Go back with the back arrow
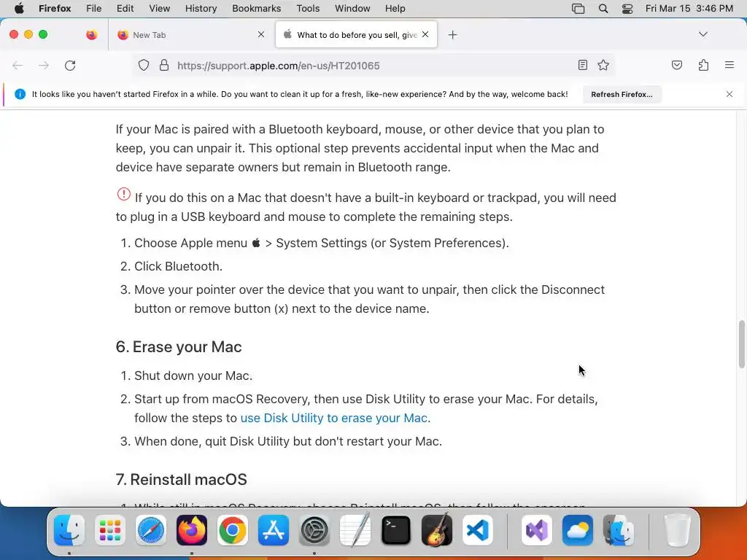This screenshot has height=560, width=747. (x=18, y=65)
